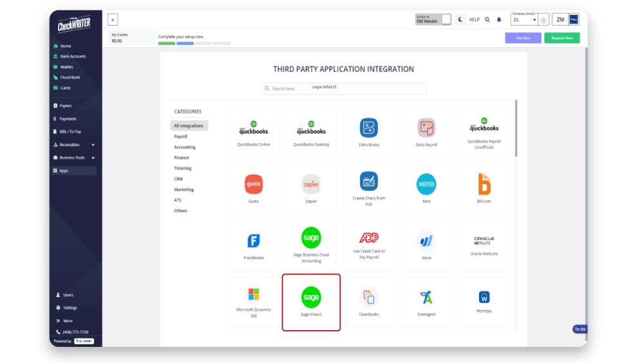644x363 pixels.
Task: Choose the Zapier integration icon
Action: tap(311, 184)
